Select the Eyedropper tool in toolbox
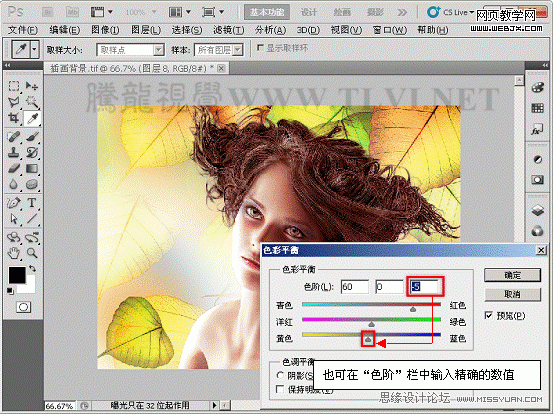Image resolution: width=553 pixels, height=414 pixels. pyautogui.click(x=32, y=119)
